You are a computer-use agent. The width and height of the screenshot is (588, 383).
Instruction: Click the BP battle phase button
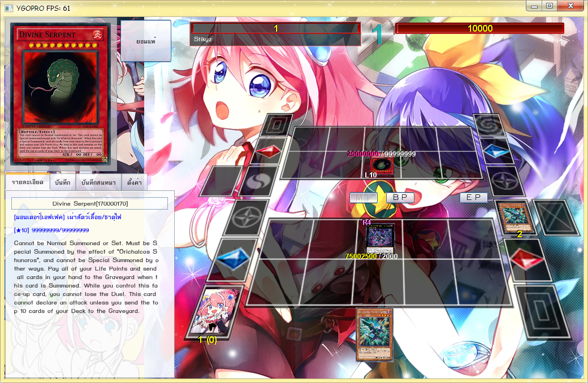[x=400, y=197]
